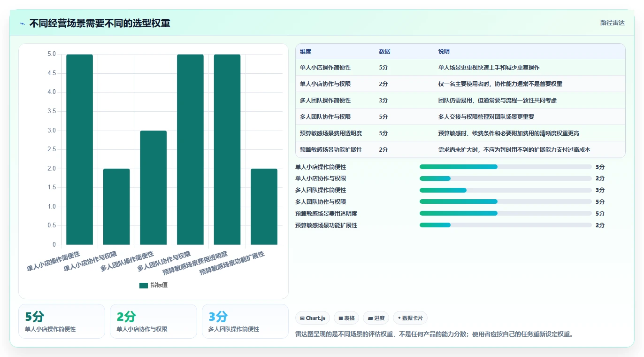Click the 维度 column header

[306, 52]
